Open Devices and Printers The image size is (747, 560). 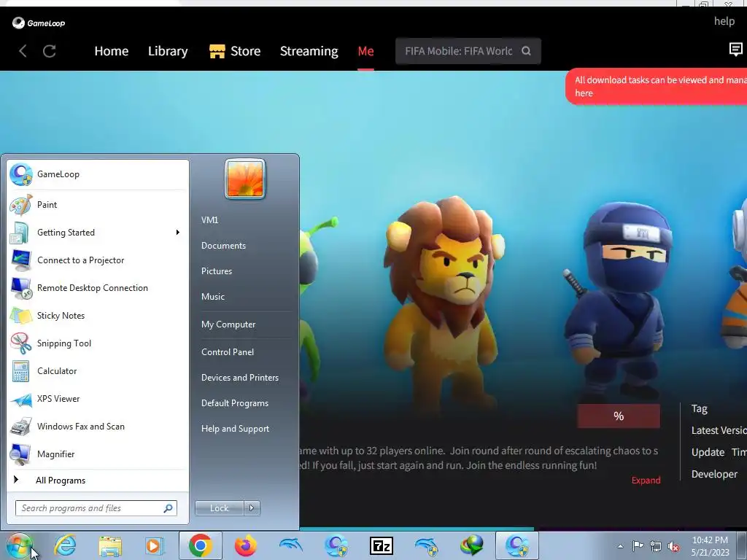(240, 378)
